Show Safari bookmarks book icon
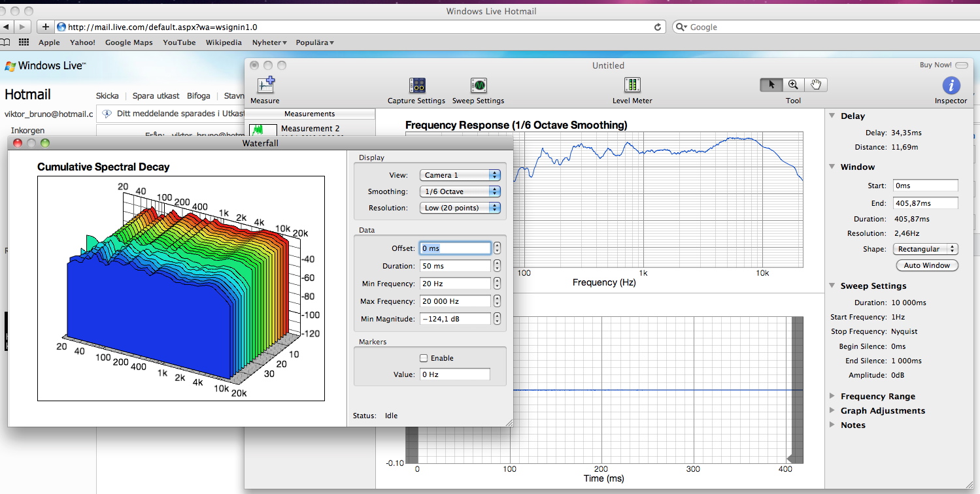This screenshot has width=980, height=494. [5, 42]
